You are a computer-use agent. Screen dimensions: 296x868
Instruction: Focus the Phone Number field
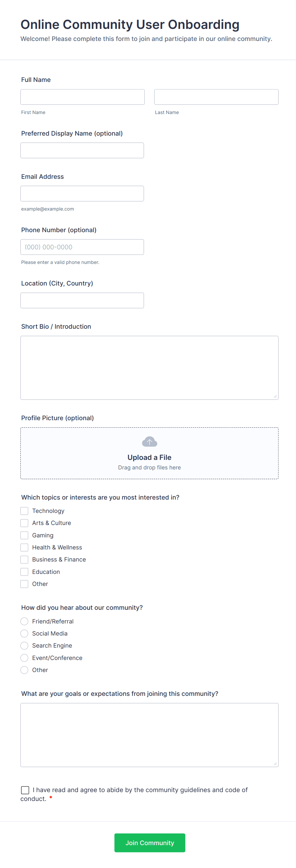pyautogui.click(x=82, y=247)
